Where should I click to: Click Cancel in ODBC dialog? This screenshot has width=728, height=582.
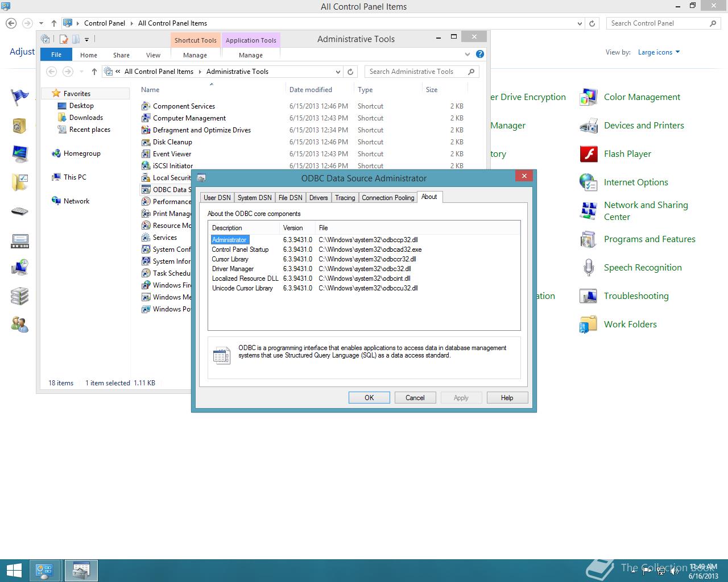tap(415, 398)
